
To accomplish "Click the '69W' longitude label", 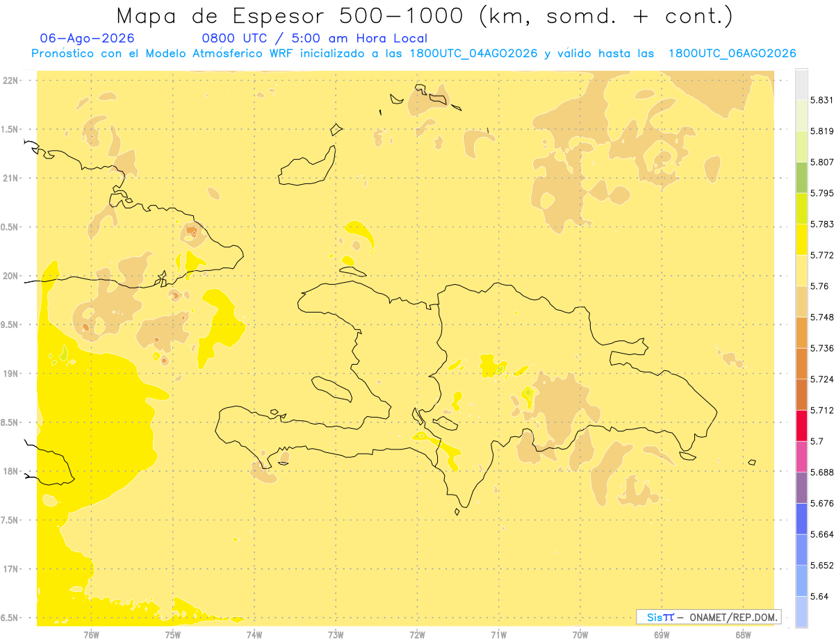I will coord(662,635).
